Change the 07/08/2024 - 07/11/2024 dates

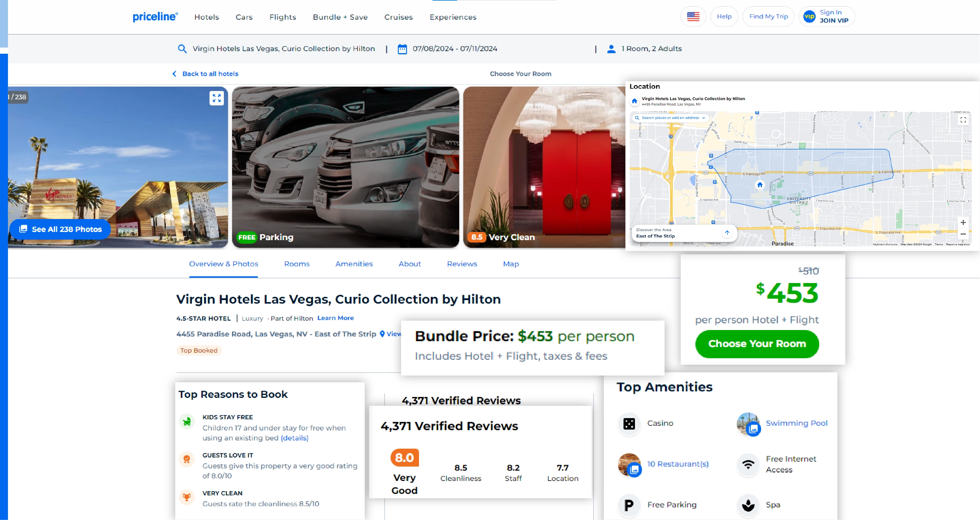(x=454, y=49)
